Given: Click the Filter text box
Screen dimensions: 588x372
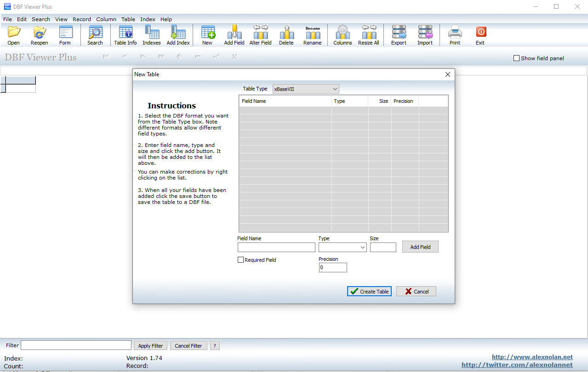Looking at the screenshot, I should [76, 345].
